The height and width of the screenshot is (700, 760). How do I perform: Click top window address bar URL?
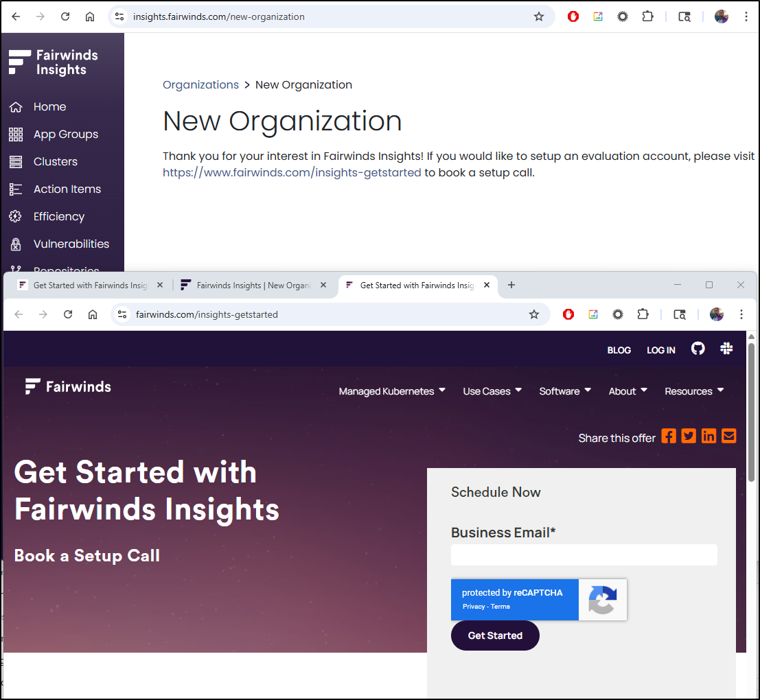coord(219,16)
